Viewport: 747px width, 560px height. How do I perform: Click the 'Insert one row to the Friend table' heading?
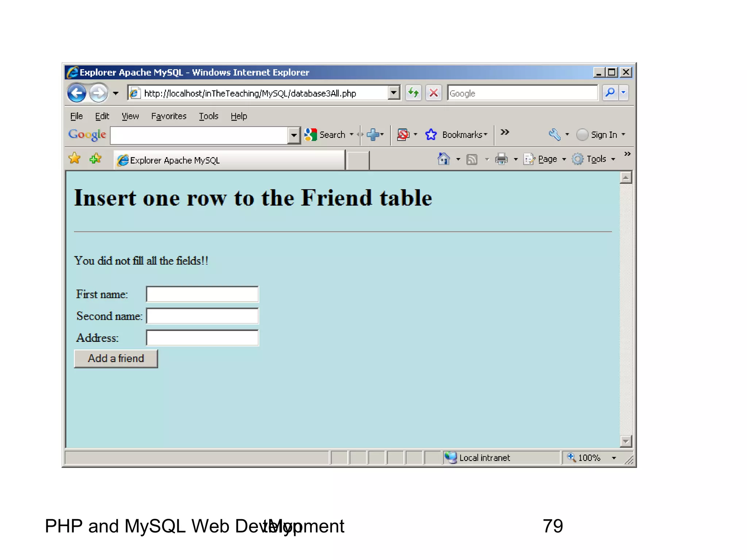253,198
